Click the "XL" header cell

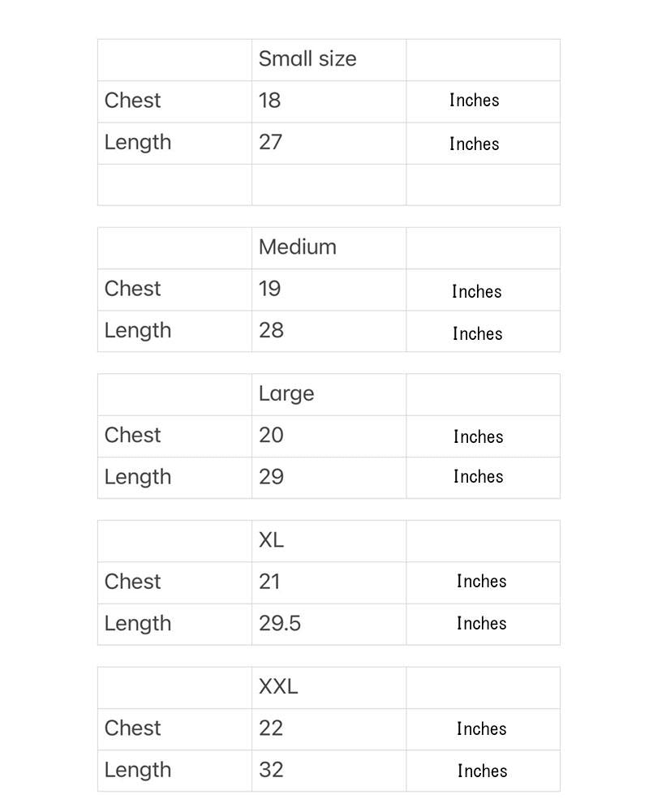click(272, 540)
